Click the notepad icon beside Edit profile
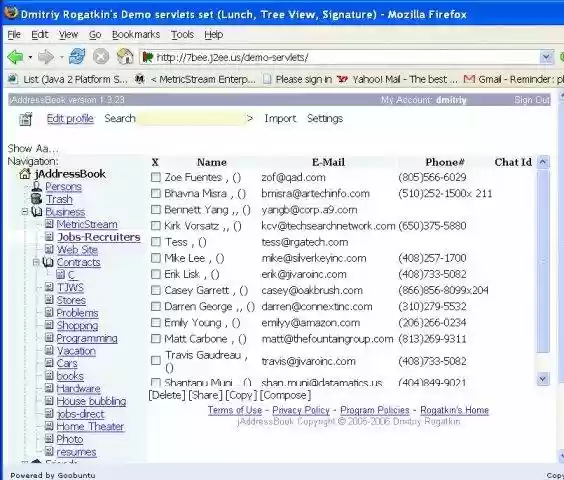 coord(26,119)
